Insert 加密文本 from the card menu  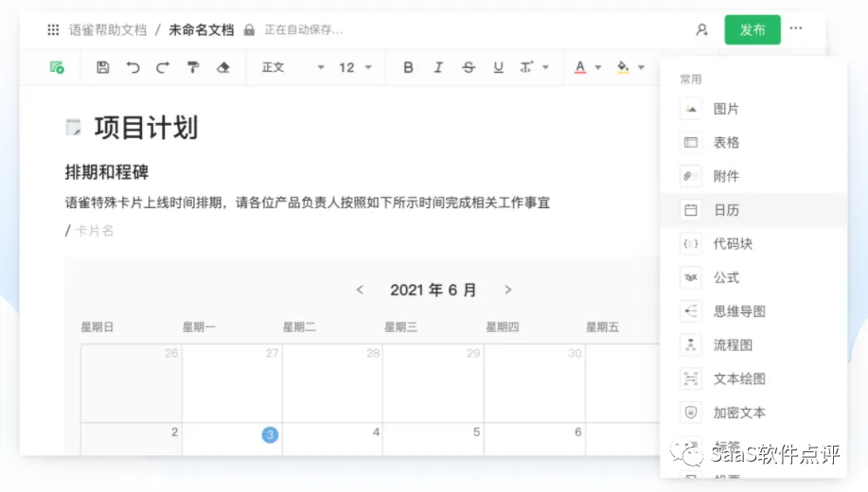pos(753,413)
